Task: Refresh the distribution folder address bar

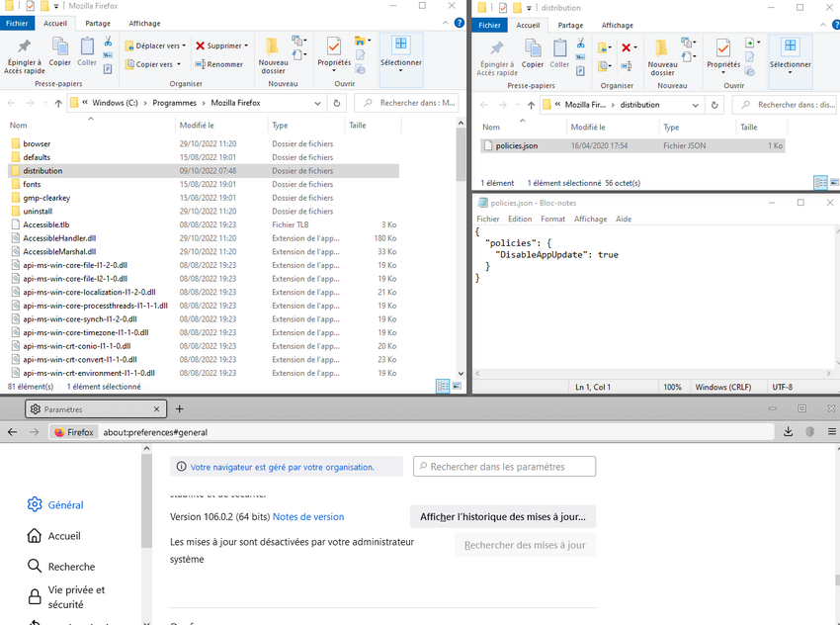Action: [x=714, y=105]
